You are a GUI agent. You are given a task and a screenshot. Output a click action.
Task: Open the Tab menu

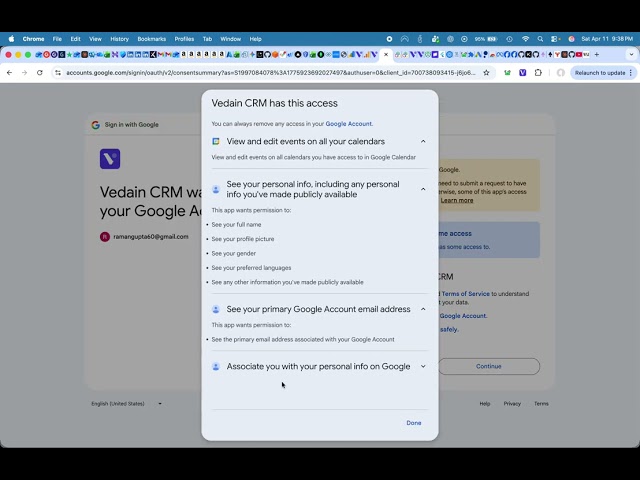[207, 39]
